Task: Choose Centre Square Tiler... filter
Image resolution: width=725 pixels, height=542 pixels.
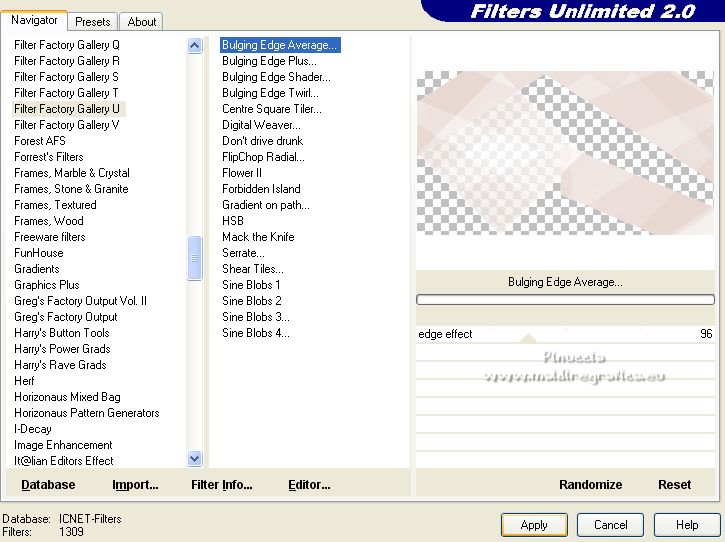Action: (x=271, y=109)
